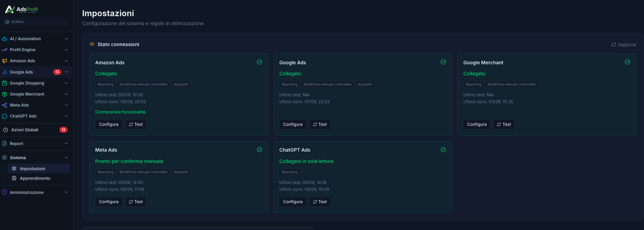
Task: Run Test on the Google Ads card
Action: pyautogui.click(x=320, y=124)
